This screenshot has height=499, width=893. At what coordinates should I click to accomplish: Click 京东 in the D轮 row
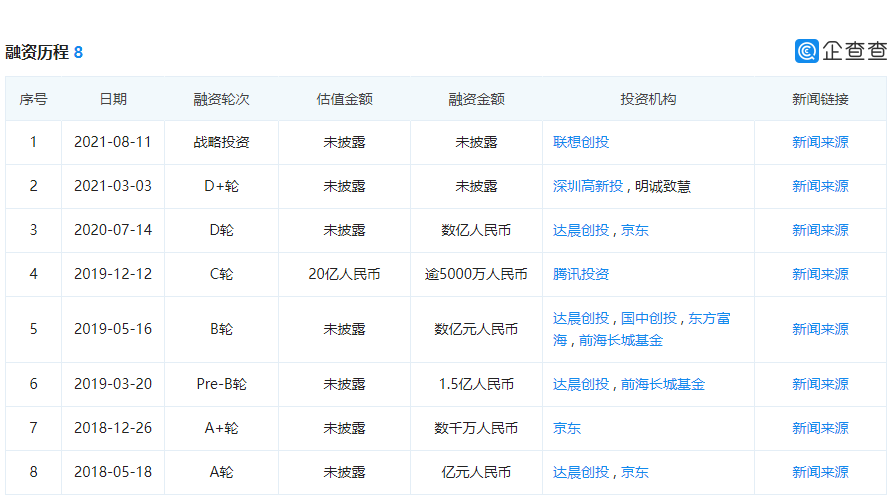(x=635, y=230)
